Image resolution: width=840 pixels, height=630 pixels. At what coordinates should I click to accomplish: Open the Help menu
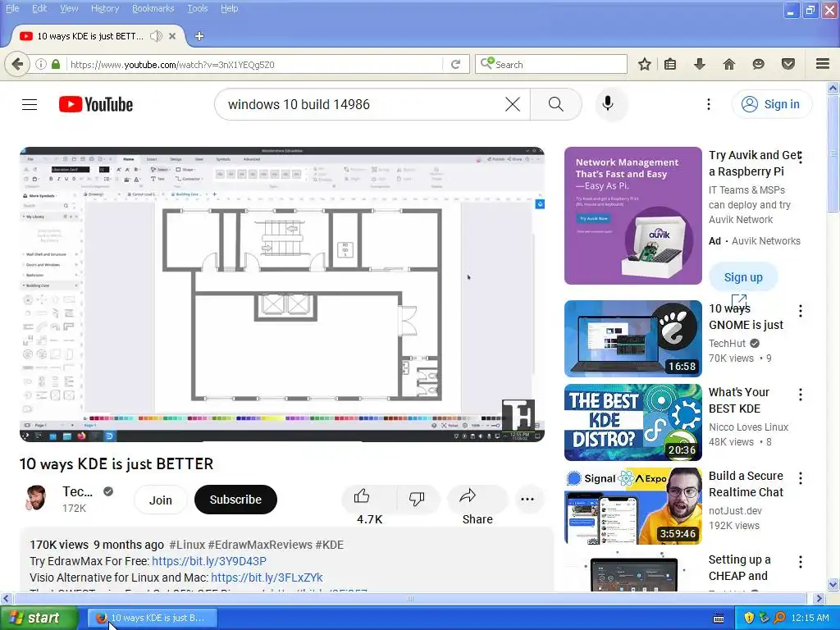coord(230,8)
